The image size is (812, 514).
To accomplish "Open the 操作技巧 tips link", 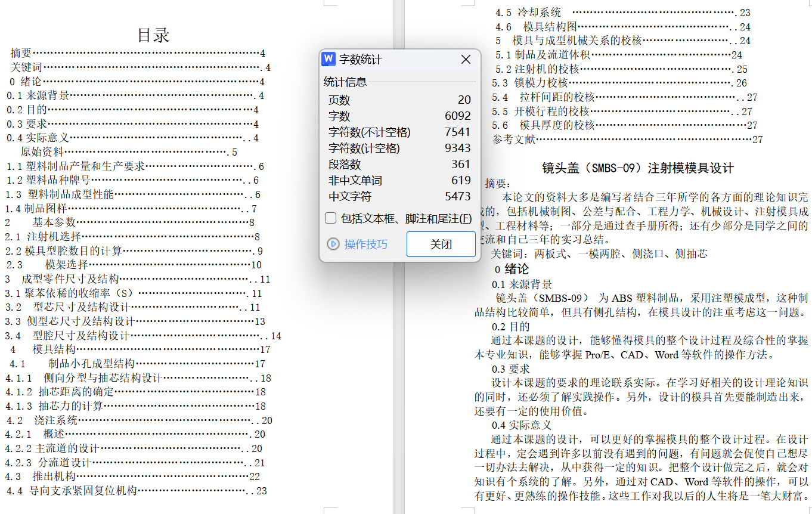I will tap(358, 244).
